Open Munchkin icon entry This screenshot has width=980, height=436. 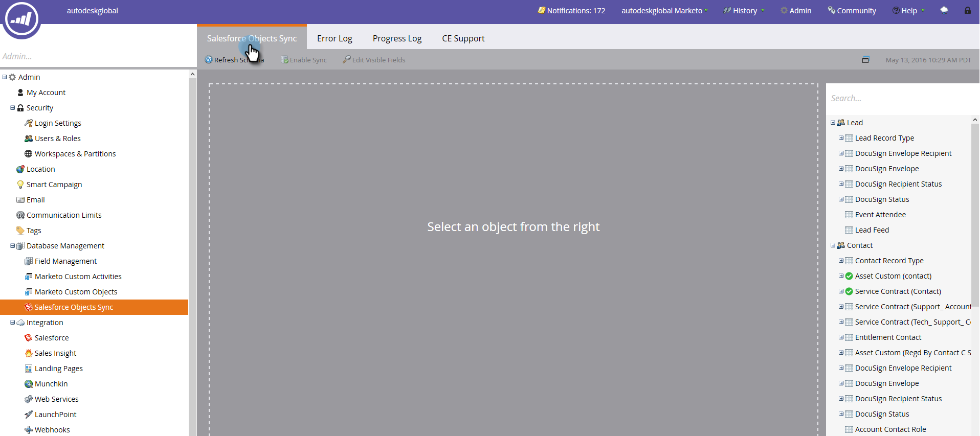pos(29,384)
